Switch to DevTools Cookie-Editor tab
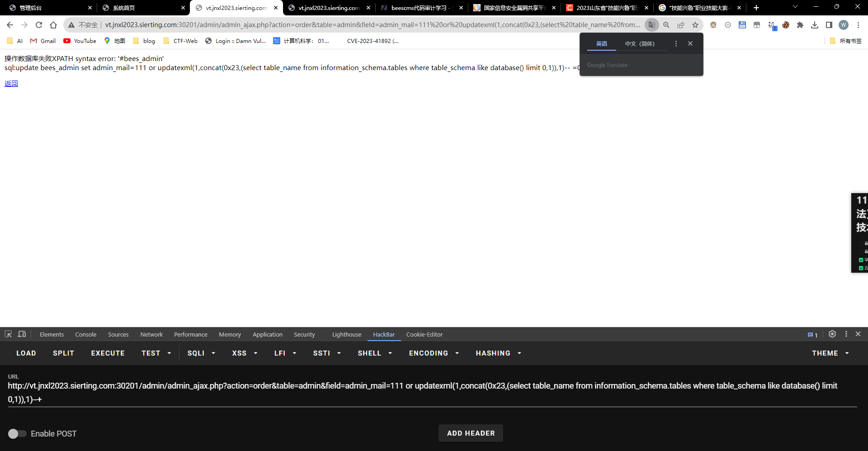 point(424,335)
